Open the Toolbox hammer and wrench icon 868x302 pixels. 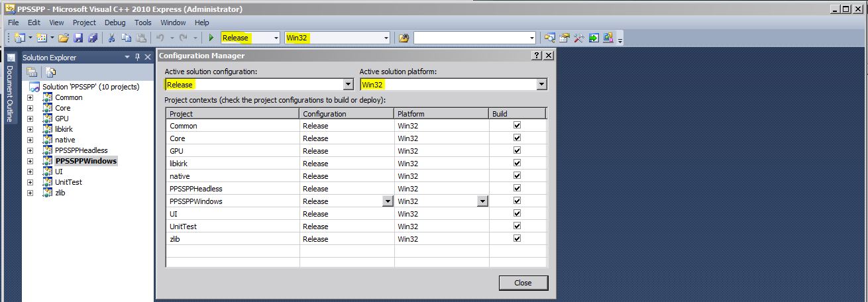click(580, 38)
